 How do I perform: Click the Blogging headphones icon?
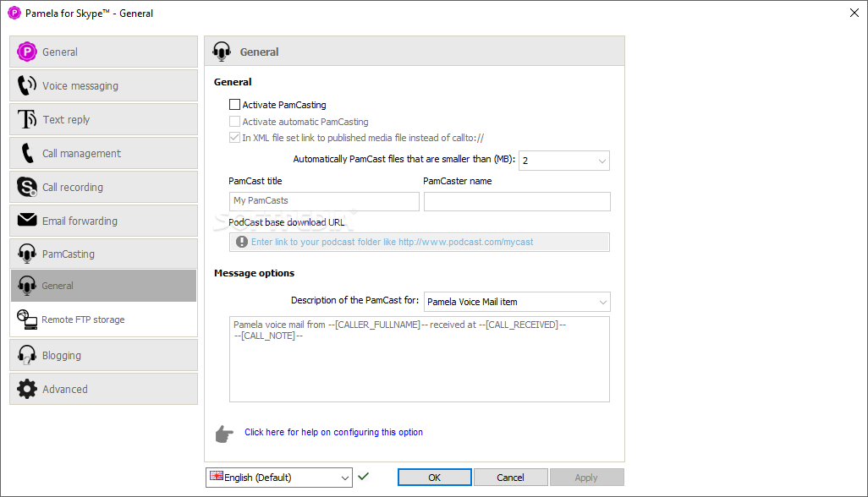26,355
